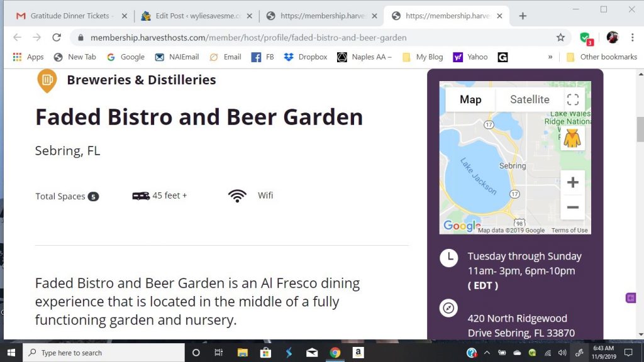Switch map to Map view

[470, 99]
